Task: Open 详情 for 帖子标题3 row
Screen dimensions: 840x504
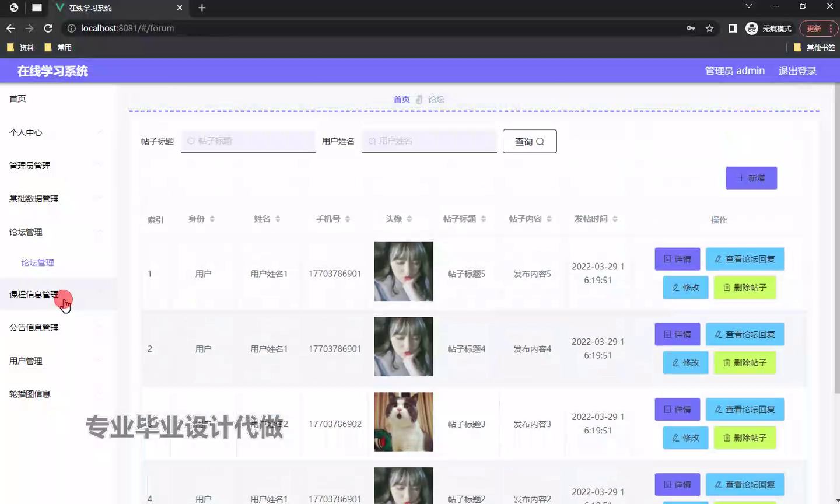Action: pyautogui.click(x=677, y=409)
